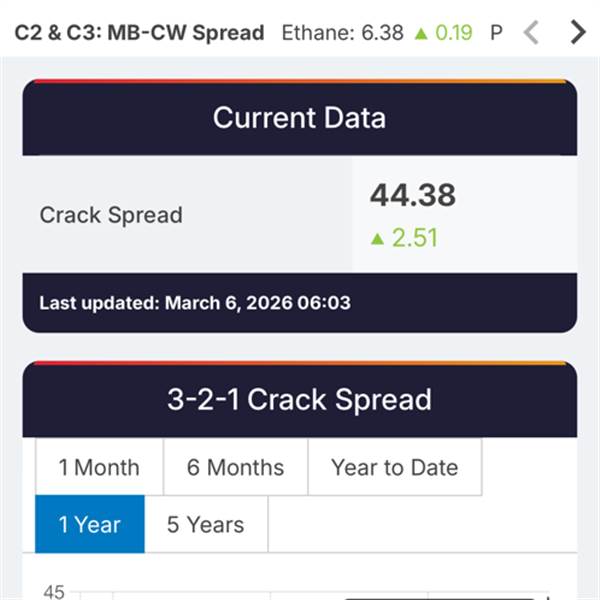Viewport: 600px width, 600px height.
Task: Select the Crack Spread row label
Action: 111,215
